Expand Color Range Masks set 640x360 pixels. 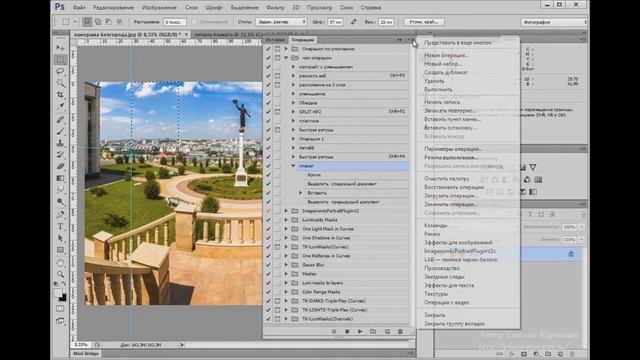[x=287, y=292]
